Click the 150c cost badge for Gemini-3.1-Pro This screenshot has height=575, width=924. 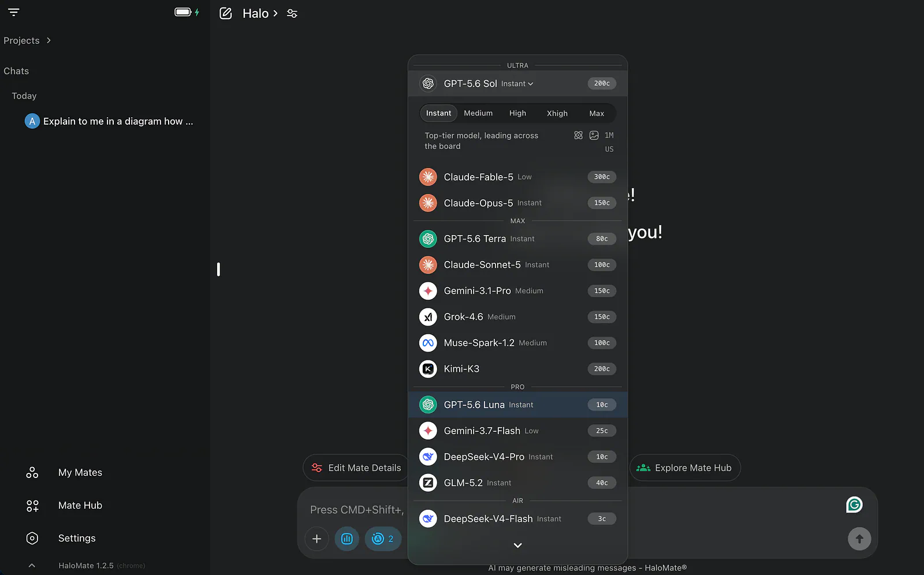602,291
